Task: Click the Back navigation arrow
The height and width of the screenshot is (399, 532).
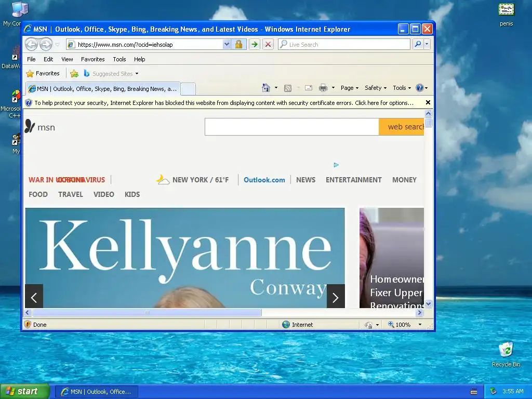Action: coord(32,44)
